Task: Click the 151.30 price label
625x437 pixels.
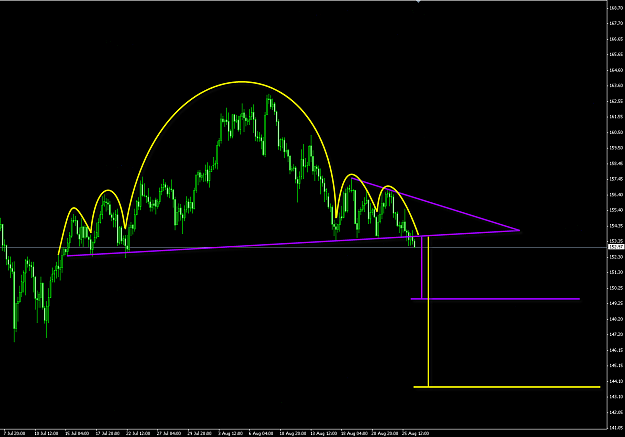Action: 616,272
